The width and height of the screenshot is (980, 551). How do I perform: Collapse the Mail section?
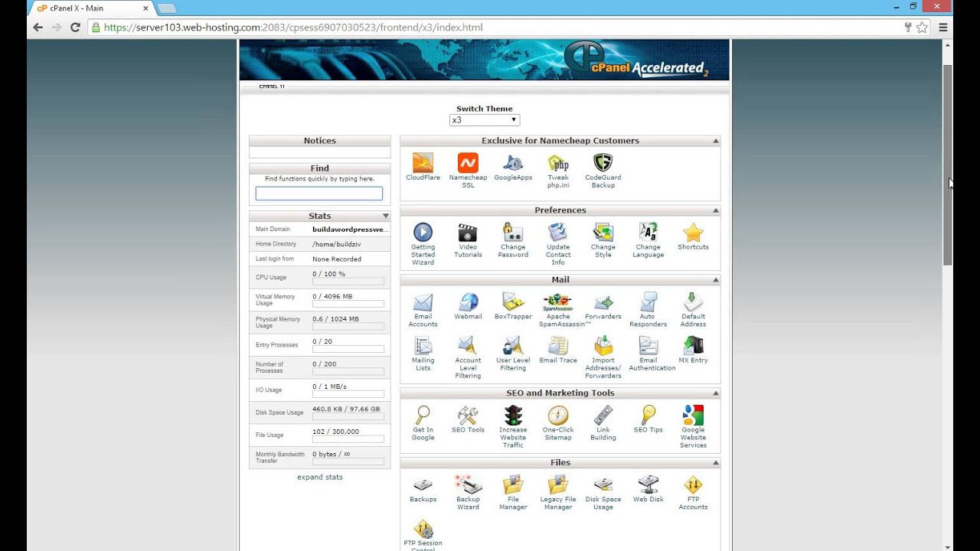click(x=716, y=280)
